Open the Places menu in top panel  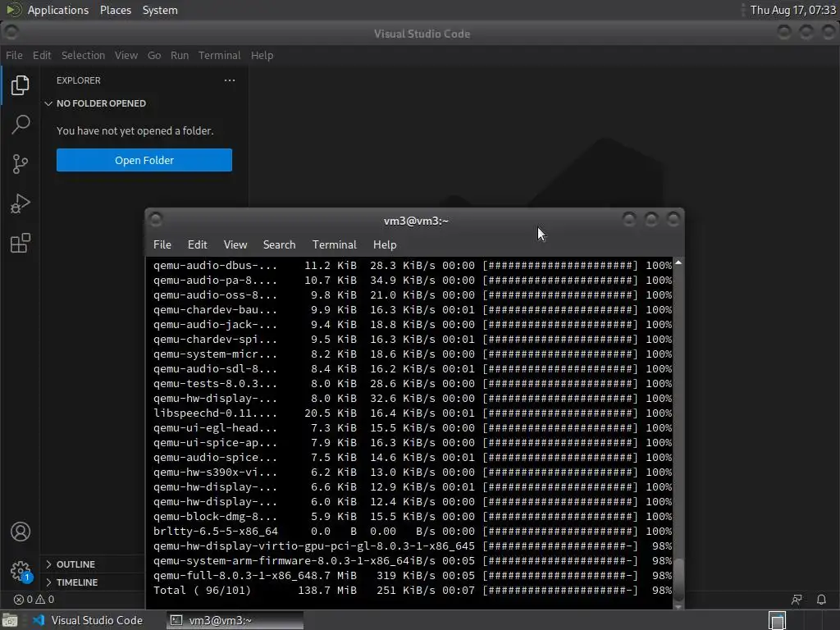pos(115,10)
